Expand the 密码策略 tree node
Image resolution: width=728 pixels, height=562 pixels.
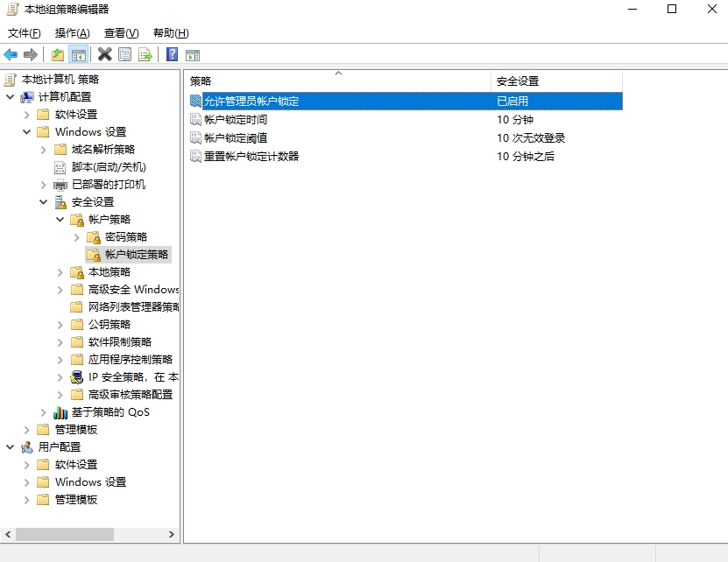(x=76, y=237)
